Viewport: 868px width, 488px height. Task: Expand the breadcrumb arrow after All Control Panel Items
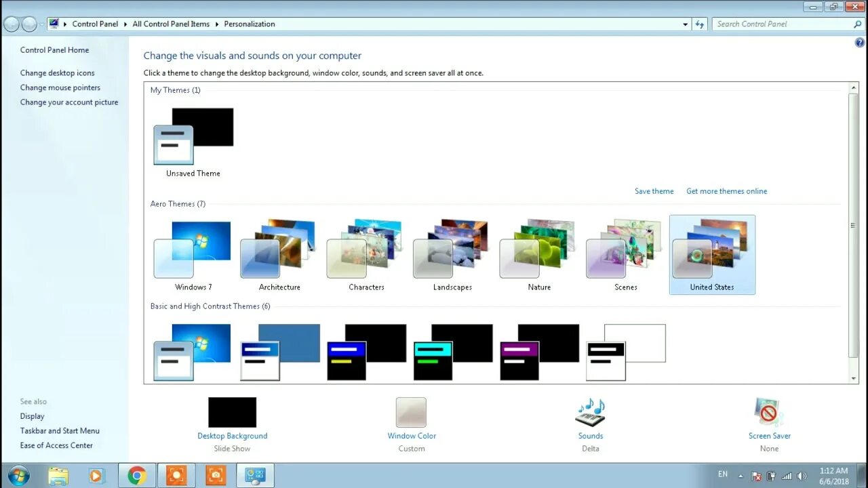[x=217, y=24]
